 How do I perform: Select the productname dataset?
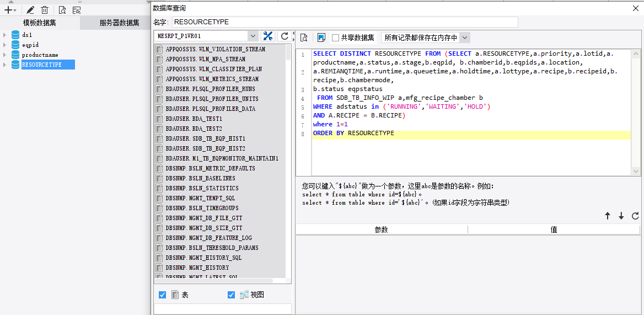[40, 55]
